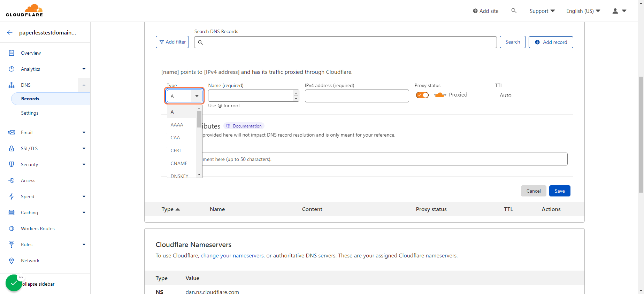Collapse the DNS sidebar section
The image size is (644, 294).
tap(84, 85)
